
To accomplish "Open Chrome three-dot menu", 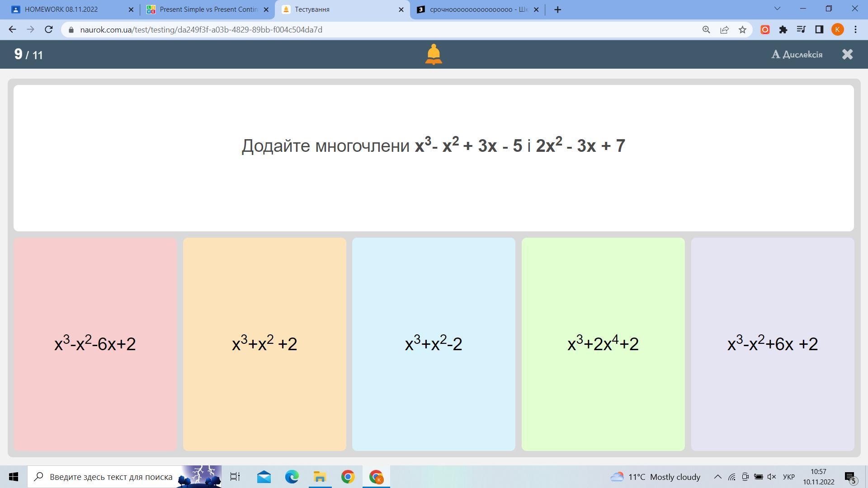I will coord(855,30).
